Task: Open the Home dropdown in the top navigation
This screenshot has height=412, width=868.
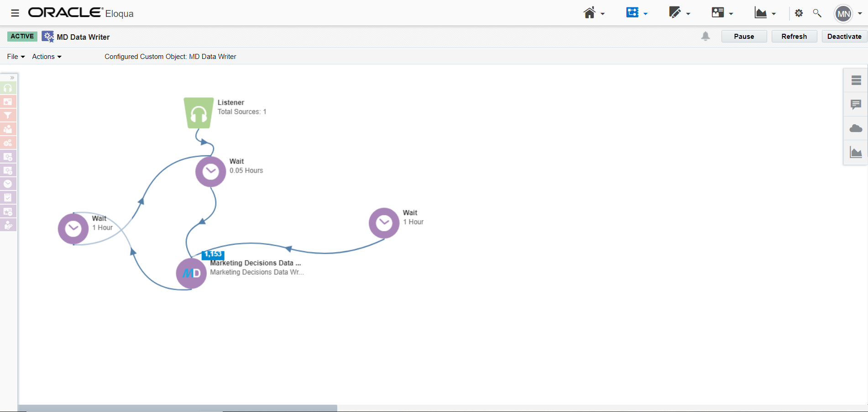Action: (594, 13)
